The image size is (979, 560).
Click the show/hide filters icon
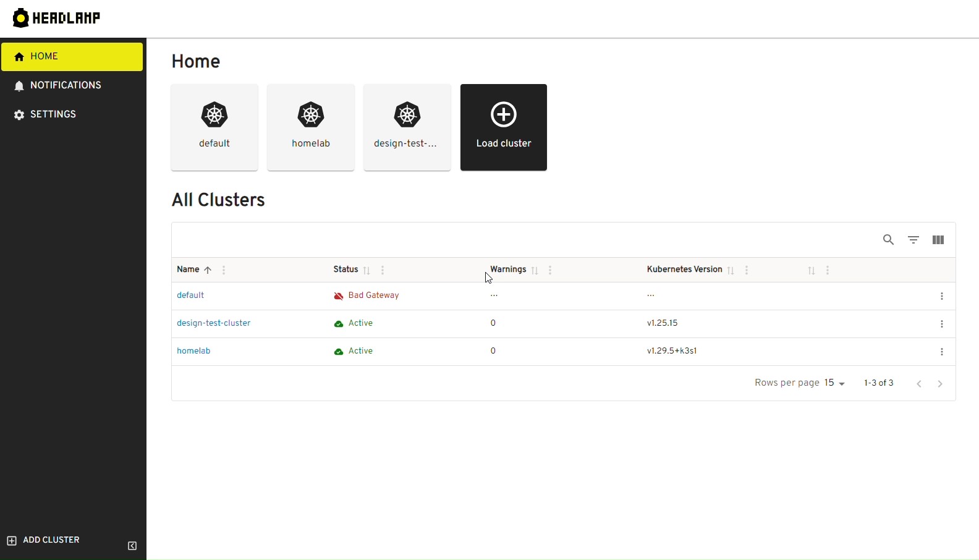(913, 240)
